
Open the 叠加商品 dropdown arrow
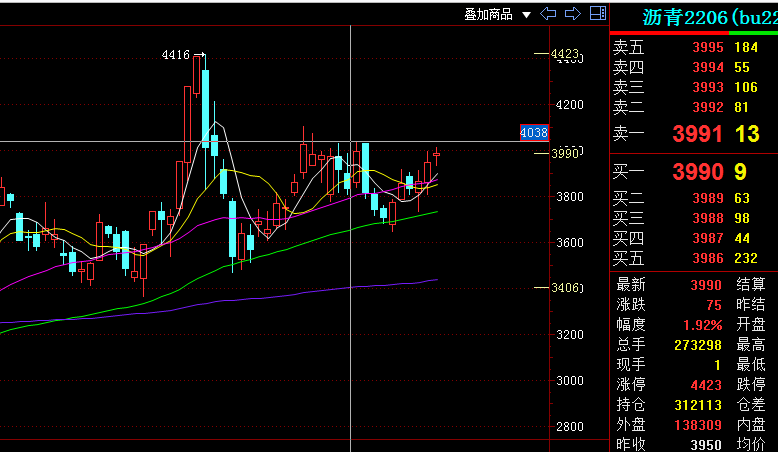point(526,15)
